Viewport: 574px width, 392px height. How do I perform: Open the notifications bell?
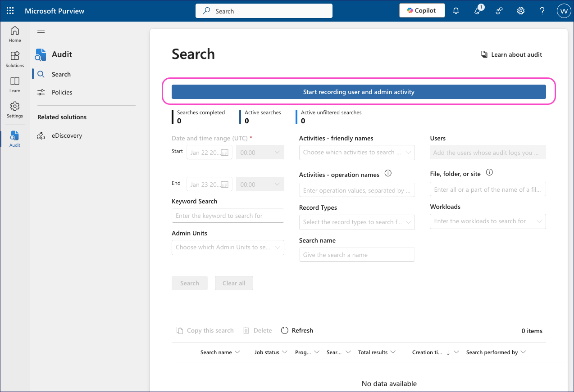pyautogui.click(x=456, y=10)
